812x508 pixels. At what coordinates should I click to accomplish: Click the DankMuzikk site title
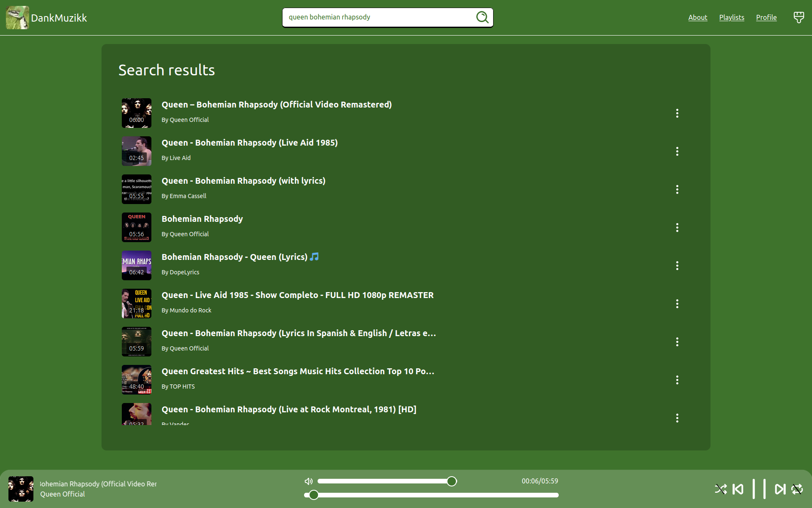pyautogui.click(x=59, y=18)
